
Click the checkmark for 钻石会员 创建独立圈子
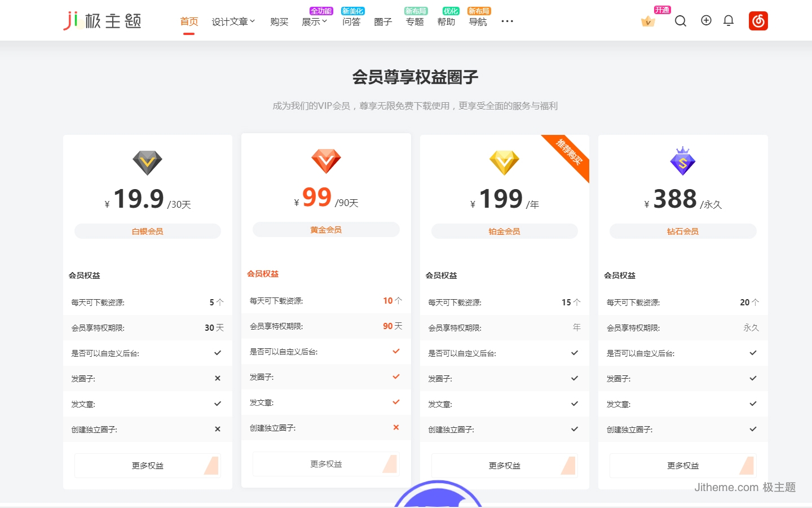click(x=753, y=429)
